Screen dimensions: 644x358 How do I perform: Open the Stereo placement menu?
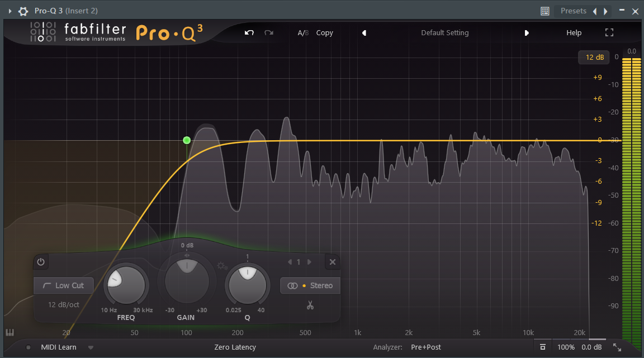click(310, 285)
